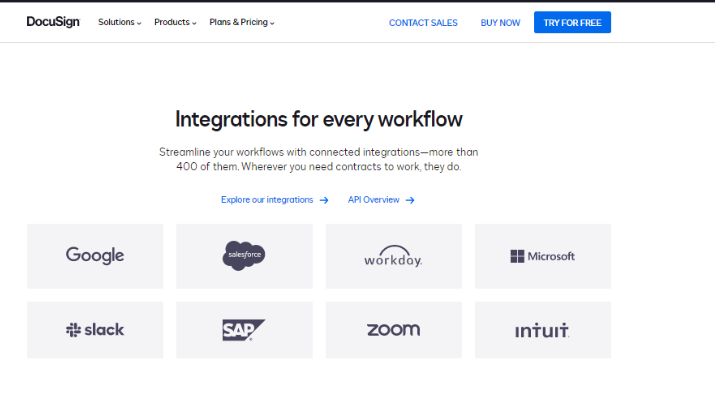This screenshot has height=420, width=715.
Task: Expand the Plans & Pricing menu
Action: [242, 22]
